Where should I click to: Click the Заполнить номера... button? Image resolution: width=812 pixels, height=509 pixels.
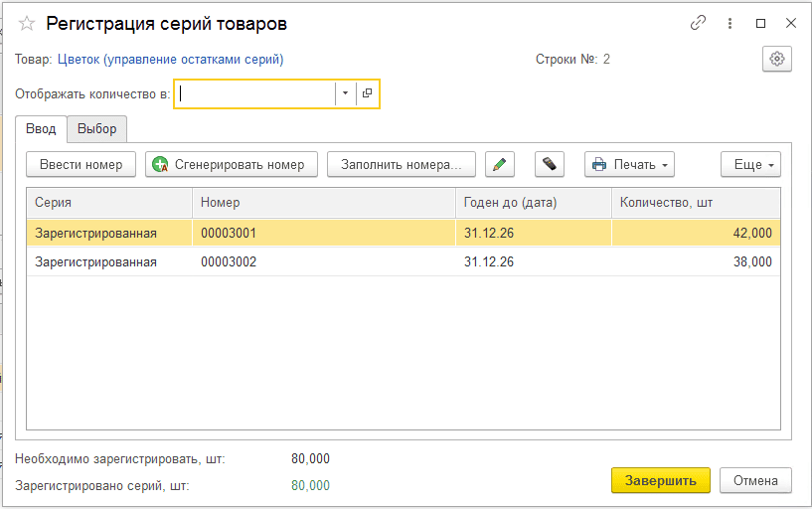402,165
